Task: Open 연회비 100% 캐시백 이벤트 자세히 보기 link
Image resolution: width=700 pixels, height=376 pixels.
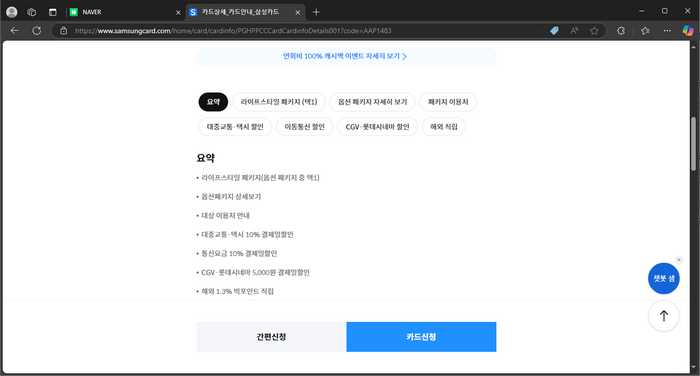Action: coord(346,57)
